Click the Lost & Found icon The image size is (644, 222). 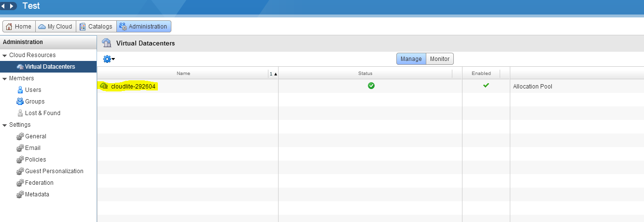click(x=20, y=113)
